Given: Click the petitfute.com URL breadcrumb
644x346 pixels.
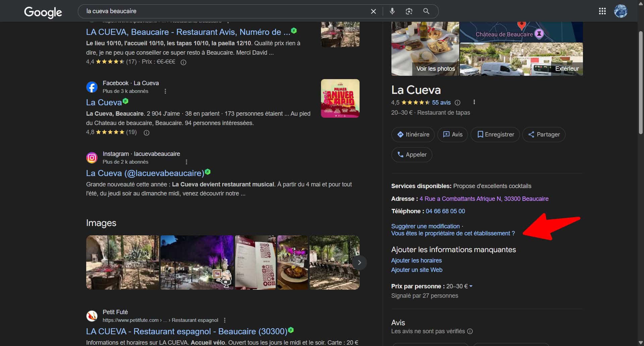Looking at the screenshot, I should (x=160, y=320).
